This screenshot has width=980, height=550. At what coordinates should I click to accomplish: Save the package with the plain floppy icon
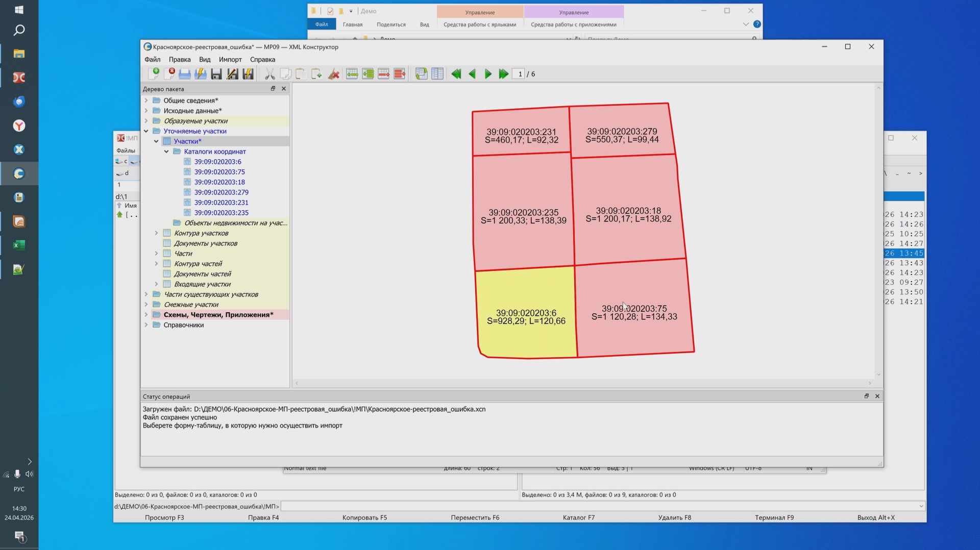[216, 74]
